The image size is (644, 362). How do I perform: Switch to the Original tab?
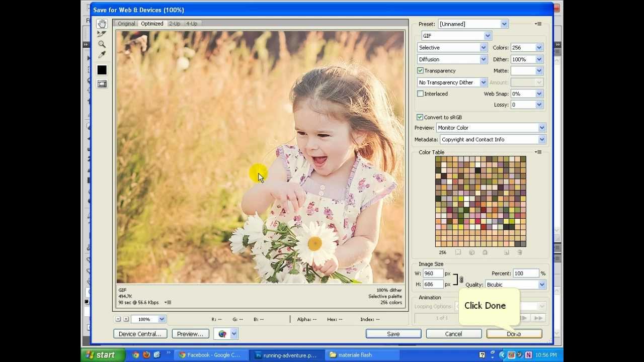point(126,24)
